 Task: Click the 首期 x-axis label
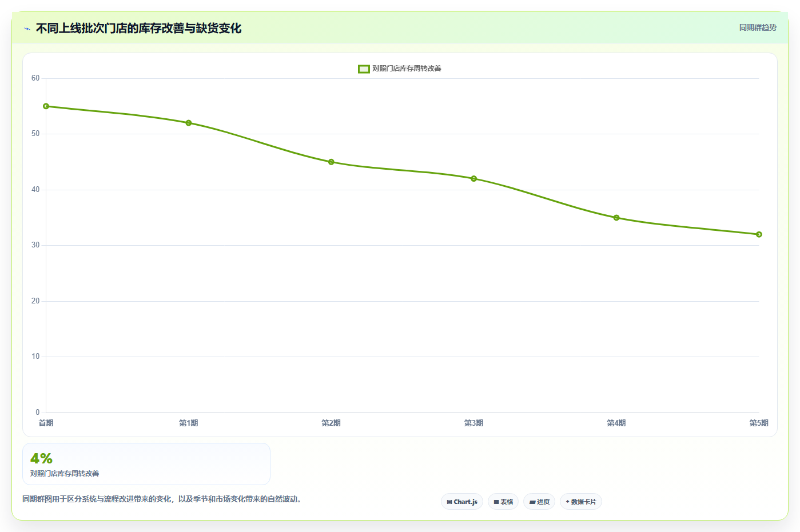[46, 423]
